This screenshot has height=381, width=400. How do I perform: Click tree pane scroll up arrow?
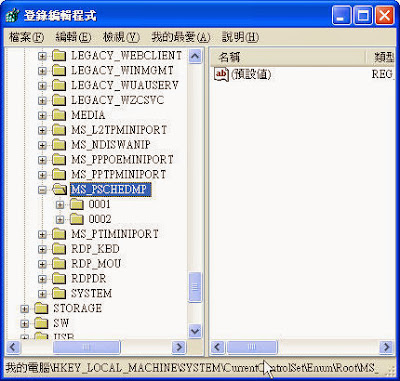point(195,56)
